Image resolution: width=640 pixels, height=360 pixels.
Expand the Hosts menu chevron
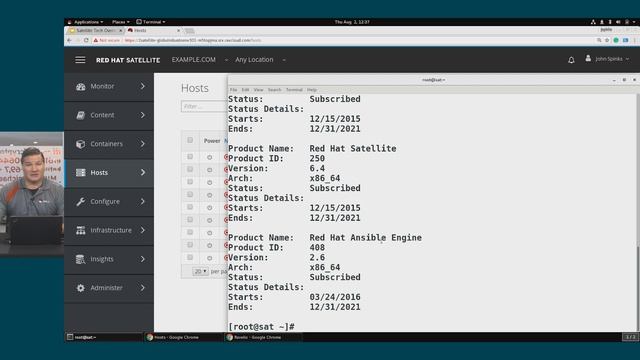[x=142, y=173]
